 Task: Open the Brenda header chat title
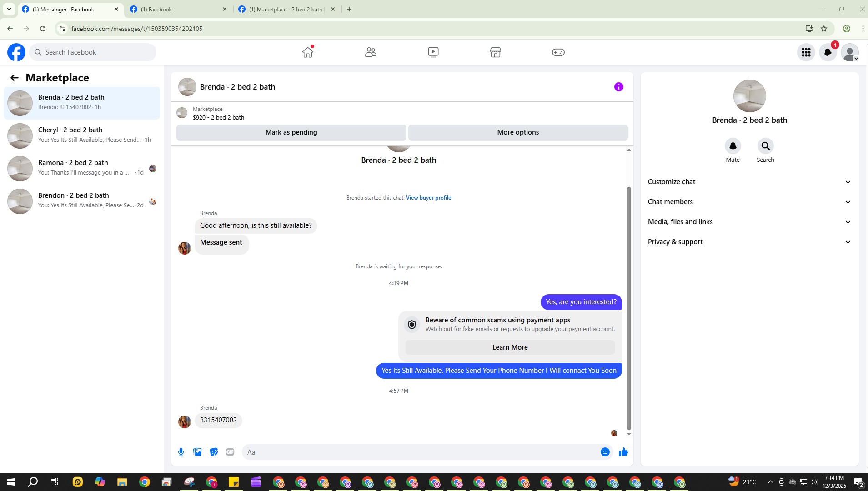point(237,87)
